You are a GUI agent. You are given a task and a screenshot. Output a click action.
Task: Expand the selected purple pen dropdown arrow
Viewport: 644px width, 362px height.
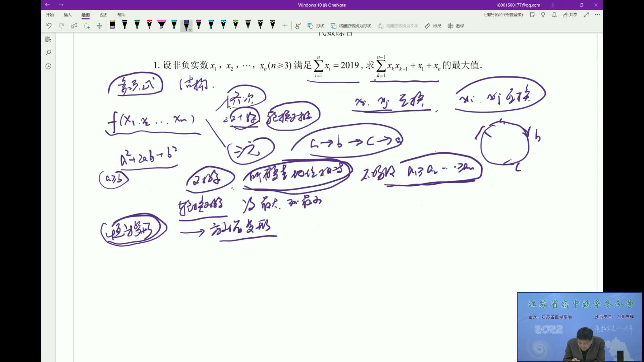pos(190,30)
